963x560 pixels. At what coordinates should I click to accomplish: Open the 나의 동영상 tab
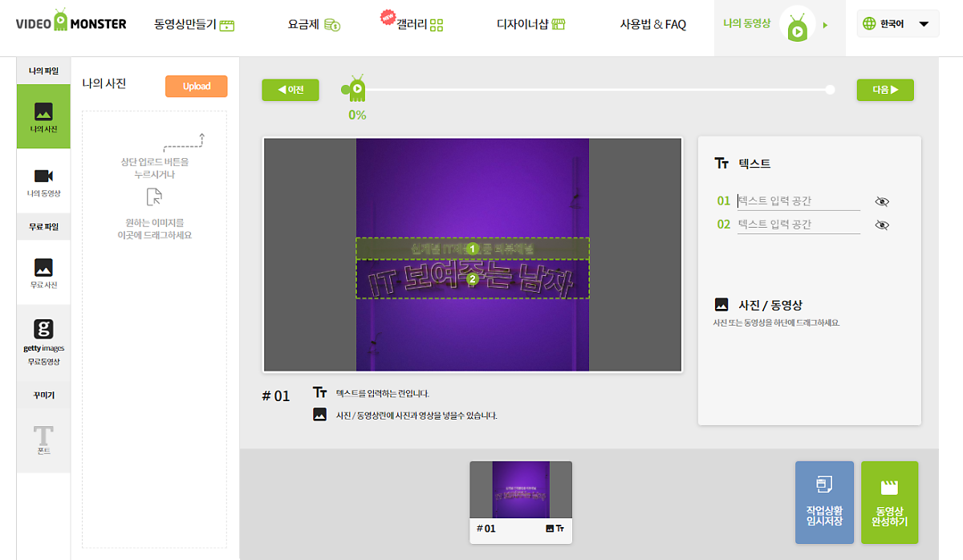click(x=746, y=24)
